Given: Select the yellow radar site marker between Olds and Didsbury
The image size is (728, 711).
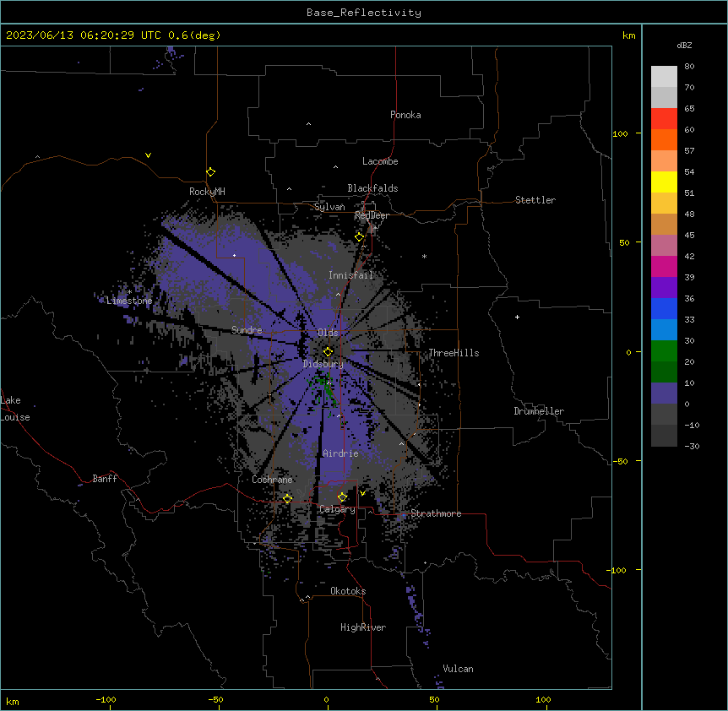Looking at the screenshot, I should tap(329, 352).
